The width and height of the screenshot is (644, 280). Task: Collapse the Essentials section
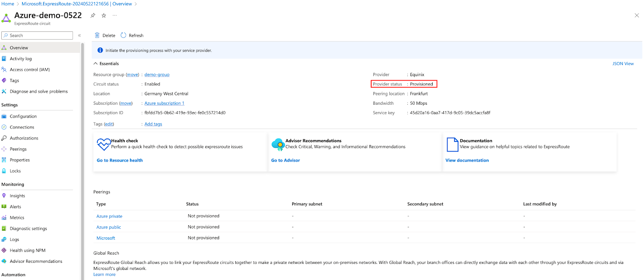pyautogui.click(x=95, y=64)
